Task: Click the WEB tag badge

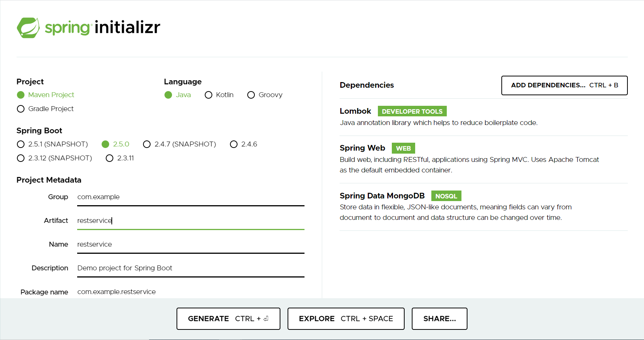Action: tap(403, 148)
